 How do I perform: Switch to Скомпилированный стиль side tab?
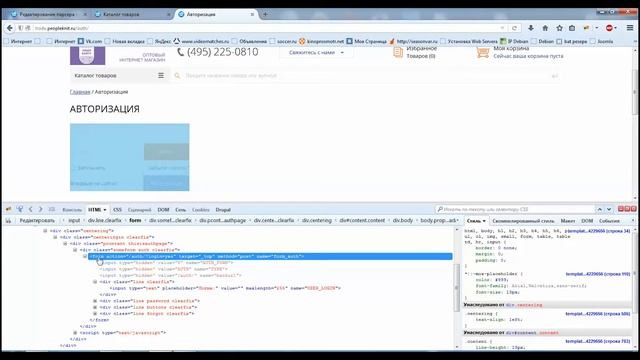coord(523,221)
